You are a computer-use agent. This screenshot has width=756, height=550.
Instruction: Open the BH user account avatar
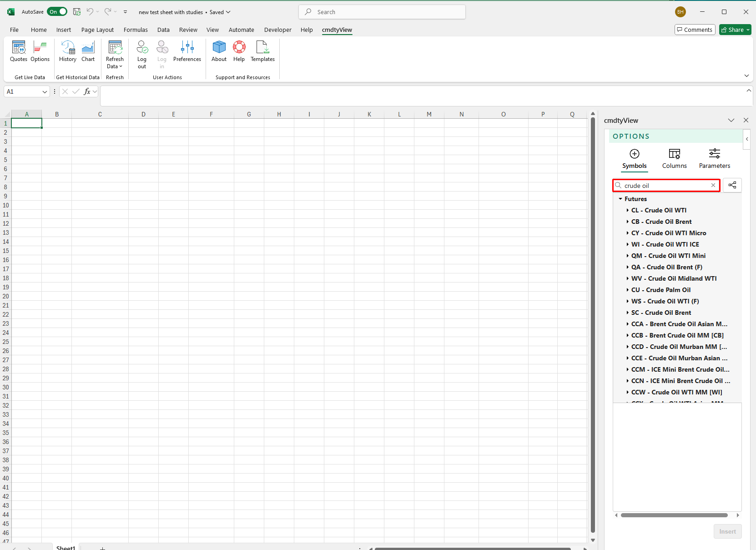coord(680,12)
